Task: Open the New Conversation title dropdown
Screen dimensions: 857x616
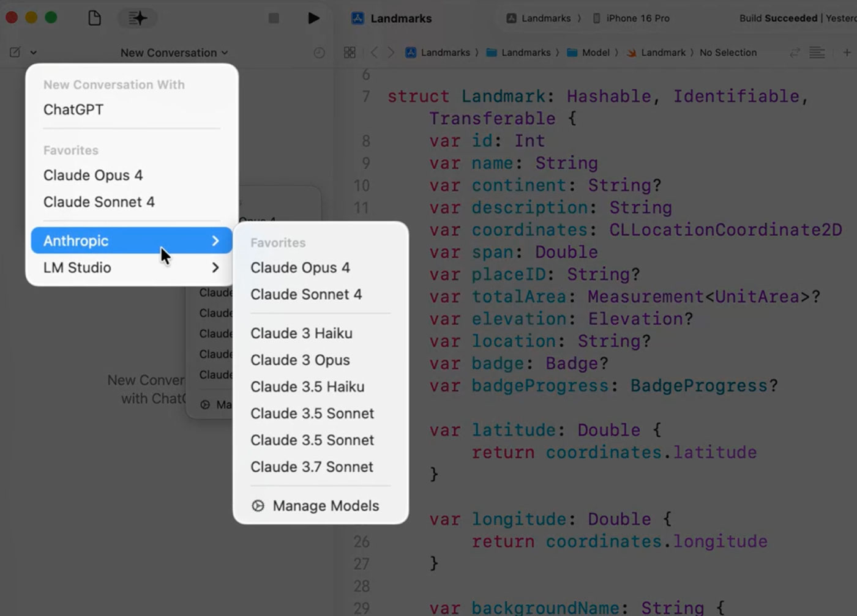Action: pyautogui.click(x=174, y=53)
